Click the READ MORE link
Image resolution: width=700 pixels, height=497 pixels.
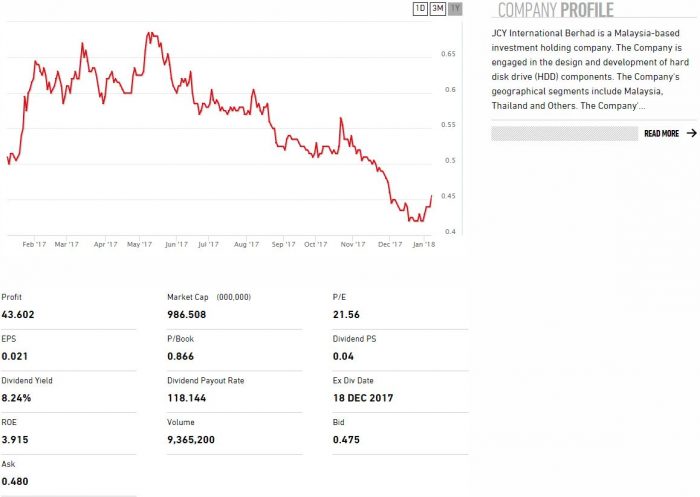coord(661,133)
